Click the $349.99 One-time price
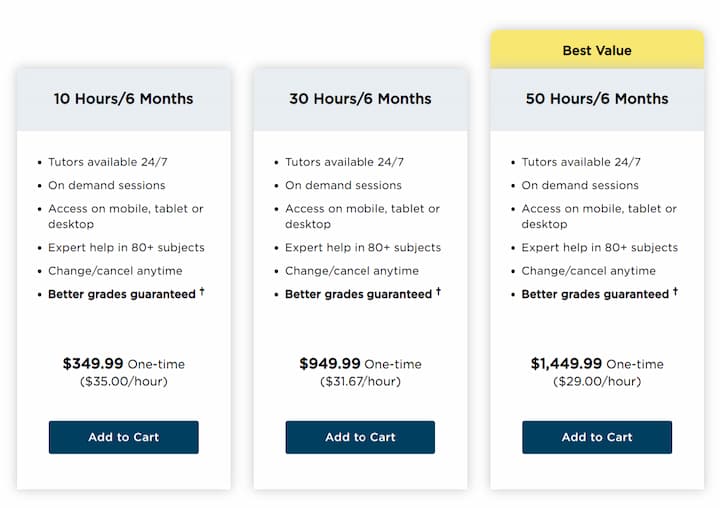Screen dimensions: 720x508 [124, 364]
